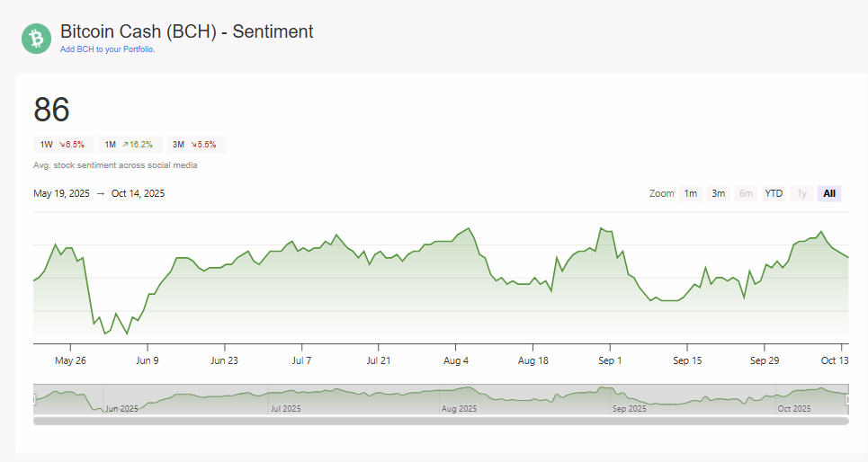
Task: Choose the All zoom range button
Action: coord(829,193)
